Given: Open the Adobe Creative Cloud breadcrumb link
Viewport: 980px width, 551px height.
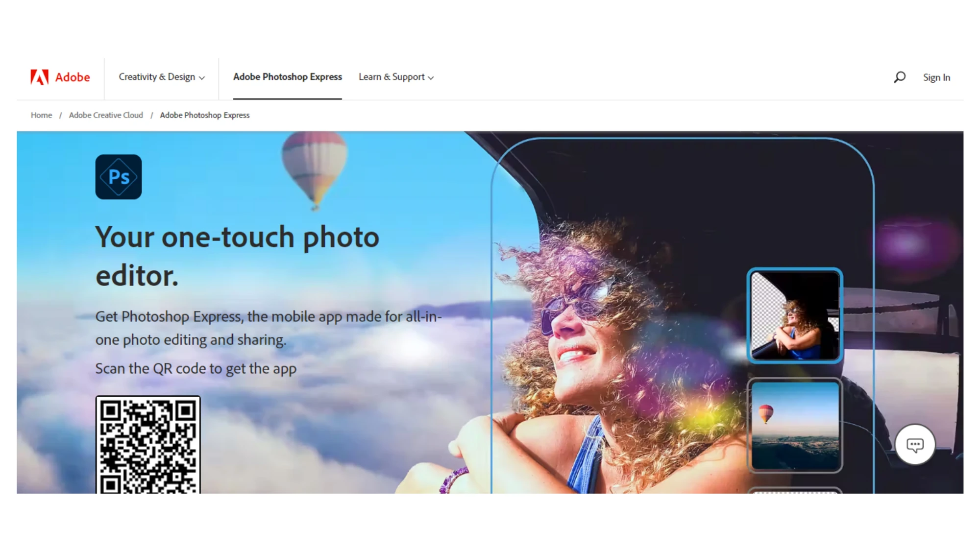Looking at the screenshot, I should click(x=106, y=115).
